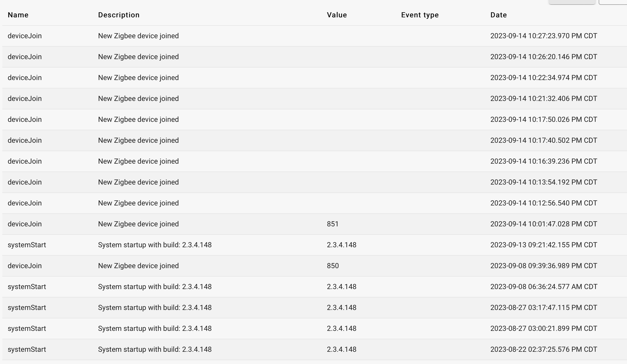Sort the table by Date header
This screenshot has height=364, width=627.
(x=498, y=15)
